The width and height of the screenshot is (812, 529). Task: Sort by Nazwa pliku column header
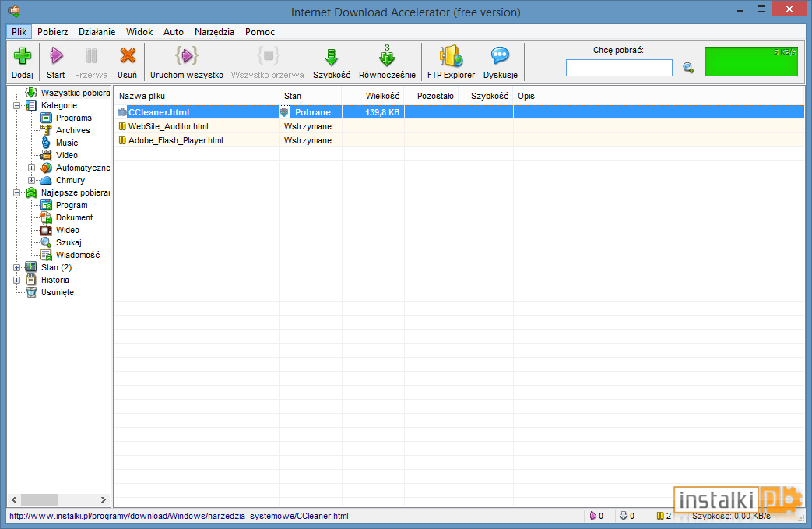tap(197, 96)
